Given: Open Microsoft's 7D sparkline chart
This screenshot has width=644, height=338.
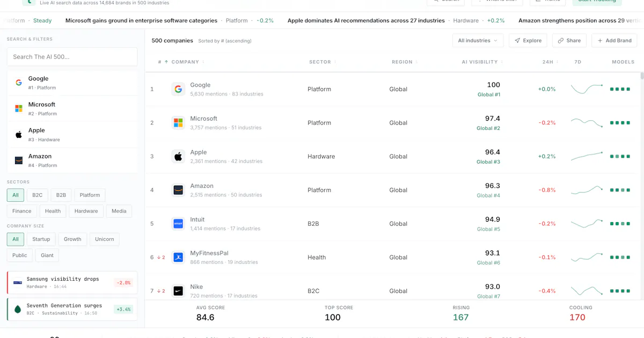Looking at the screenshot, I should (x=587, y=123).
